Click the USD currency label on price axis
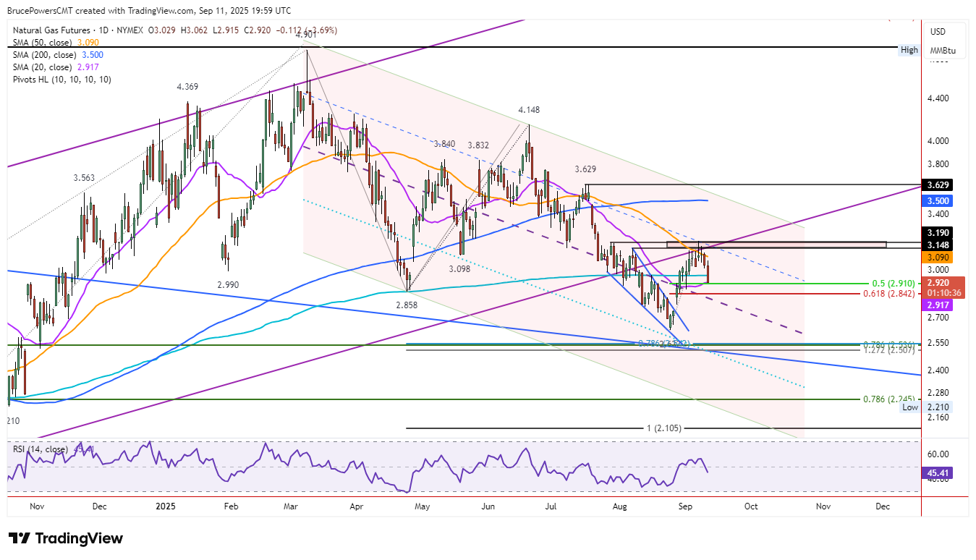This screenshot has width=976, height=560. coord(938,32)
